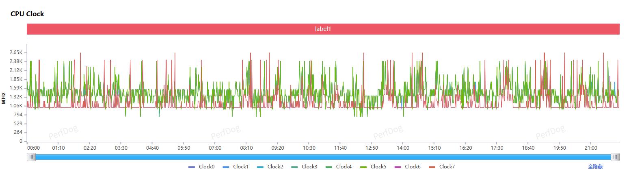Hide the green Clock5 line via legend
644x181 pixels.
pos(373,166)
